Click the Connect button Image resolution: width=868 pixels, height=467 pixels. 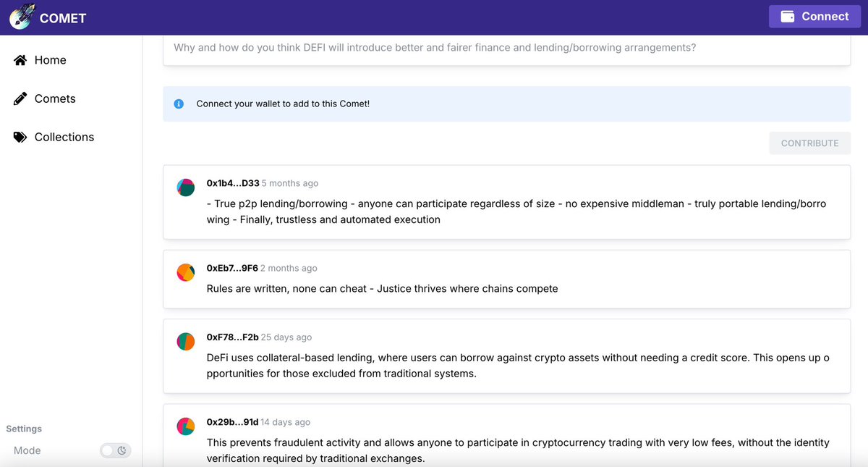click(x=814, y=16)
